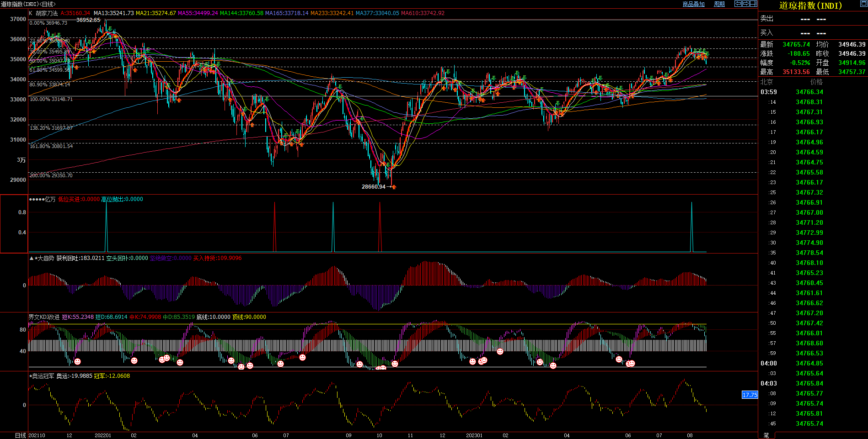
Task: Click the left arrow navigation icon
Action: 738,4
